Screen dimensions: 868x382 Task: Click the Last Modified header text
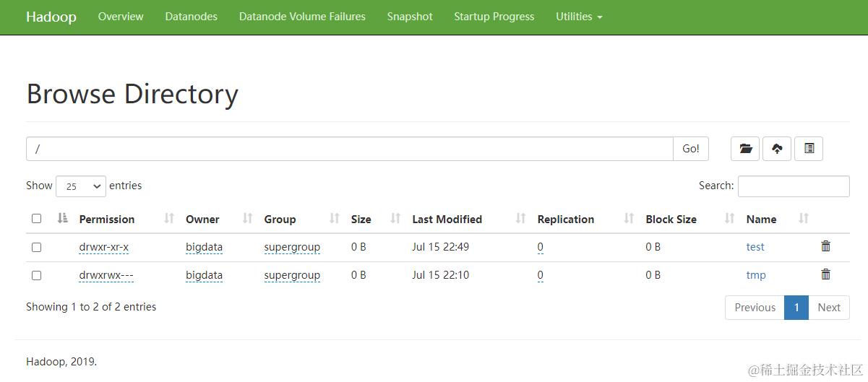pos(447,219)
